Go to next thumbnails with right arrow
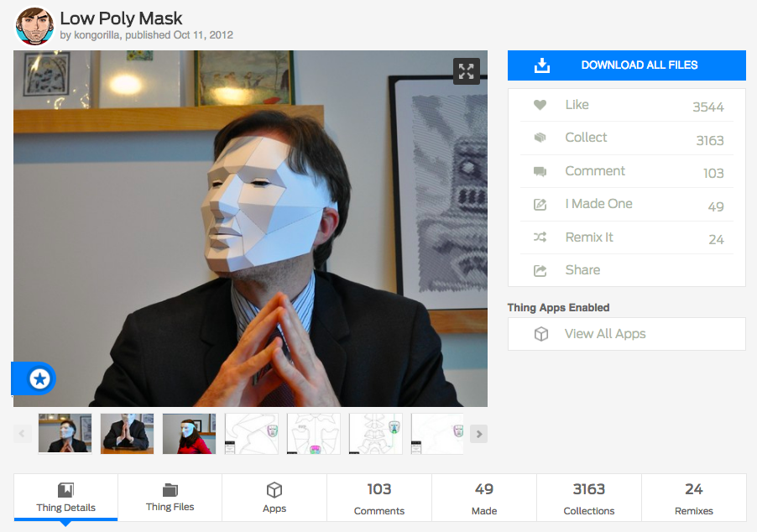Viewport: 757px width, 532px height. [x=478, y=434]
